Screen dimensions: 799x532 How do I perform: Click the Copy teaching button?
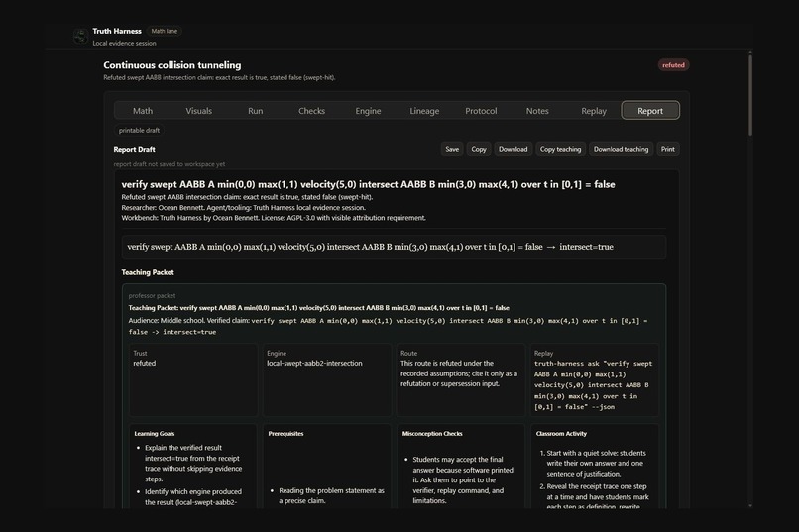pos(560,149)
